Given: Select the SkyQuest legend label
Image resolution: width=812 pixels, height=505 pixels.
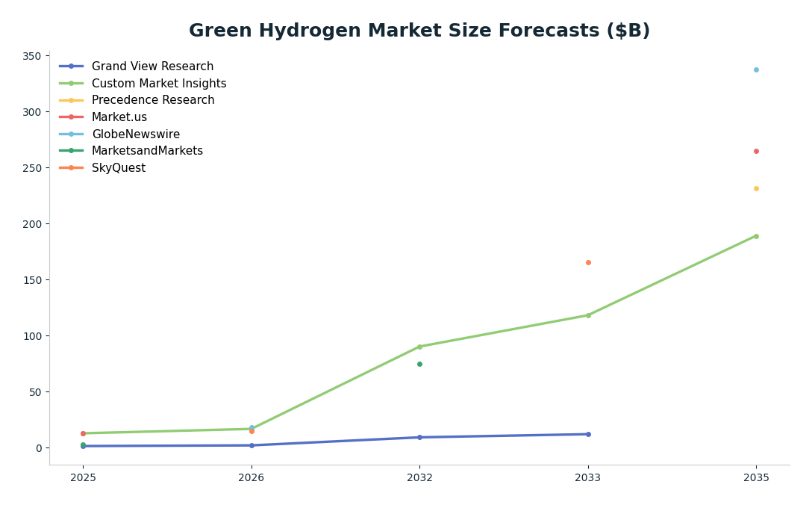Looking at the screenshot, I should (119, 168).
